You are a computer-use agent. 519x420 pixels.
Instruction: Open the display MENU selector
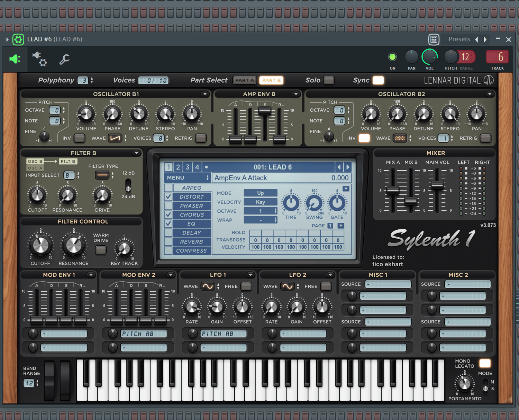point(187,178)
